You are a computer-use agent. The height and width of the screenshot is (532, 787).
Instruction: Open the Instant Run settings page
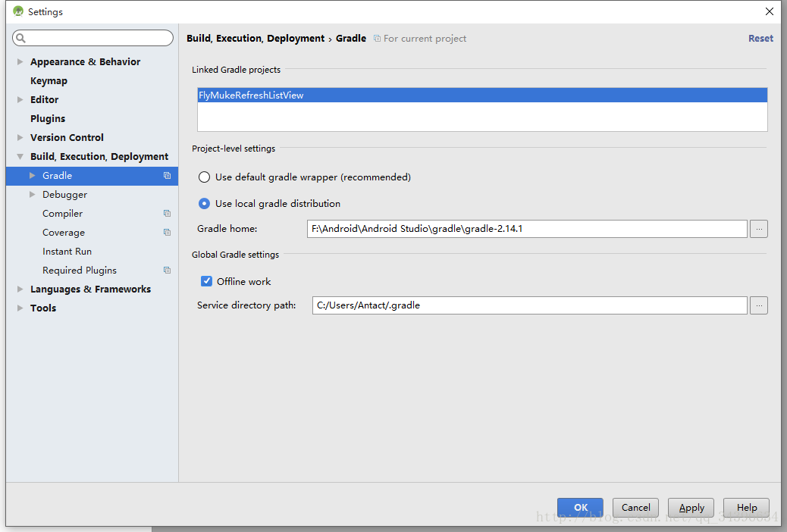coord(67,252)
